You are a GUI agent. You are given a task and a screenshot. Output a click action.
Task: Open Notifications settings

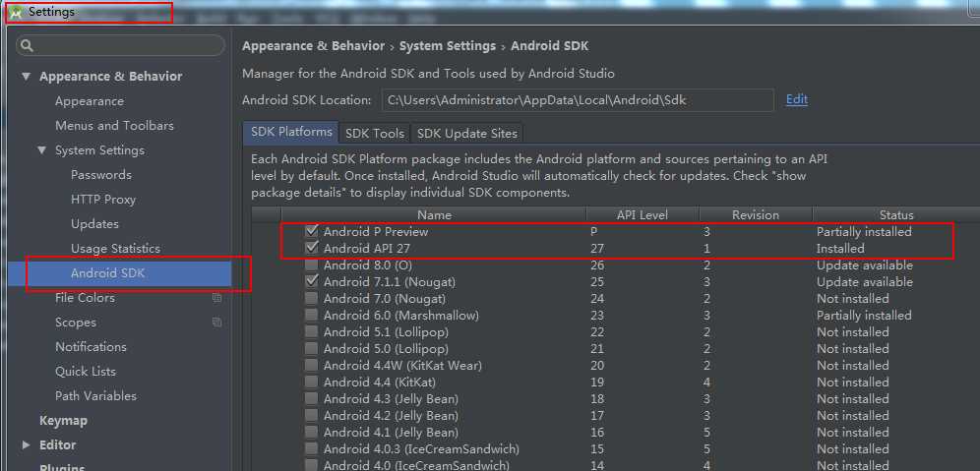tap(91, 347)
